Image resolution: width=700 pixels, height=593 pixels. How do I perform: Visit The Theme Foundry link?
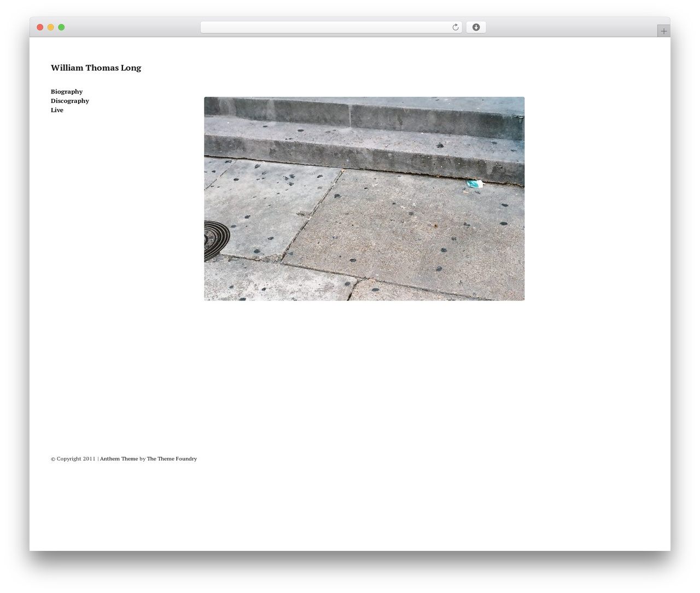coord(172,458)
